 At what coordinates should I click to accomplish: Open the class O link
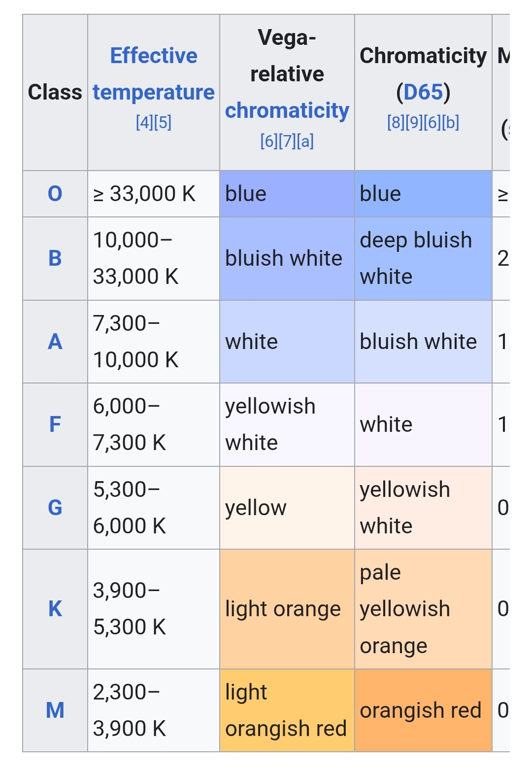pyautogui.click(x=55, y=194)
